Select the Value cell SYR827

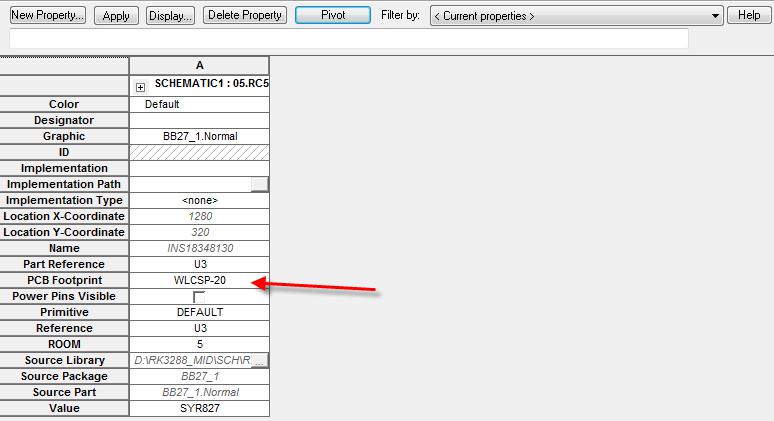(199, 408)
